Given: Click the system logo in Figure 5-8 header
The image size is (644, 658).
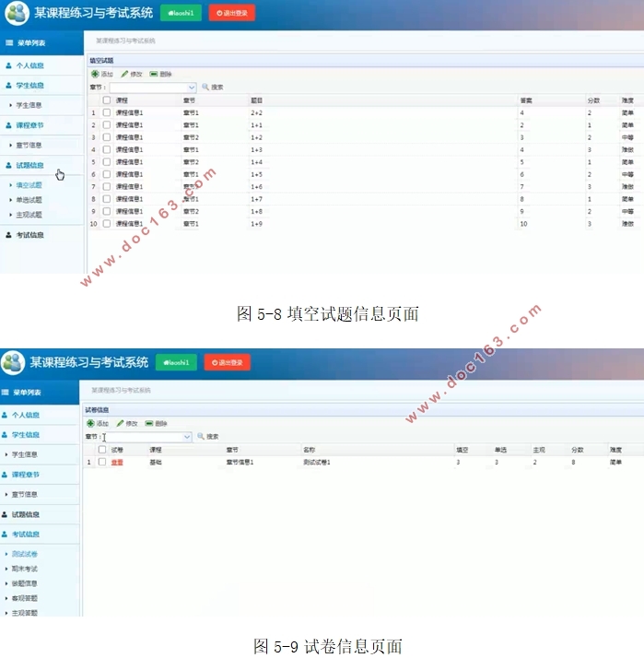Looking at the screenshot, I should click(17, 13).
